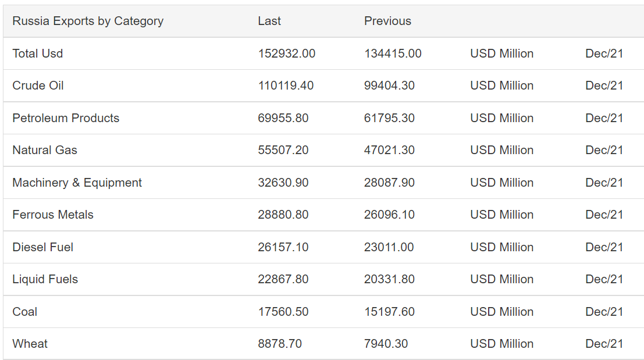Select the Petroleum Products row label
This screenshot has width=644, height=360.
click(x=66, y=118)
